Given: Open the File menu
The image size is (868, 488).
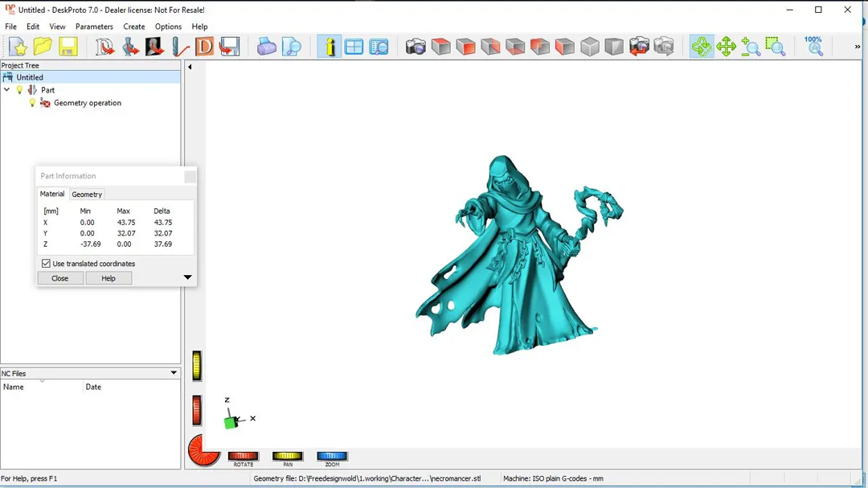Looking at the screenshot, I should [10, 27].
